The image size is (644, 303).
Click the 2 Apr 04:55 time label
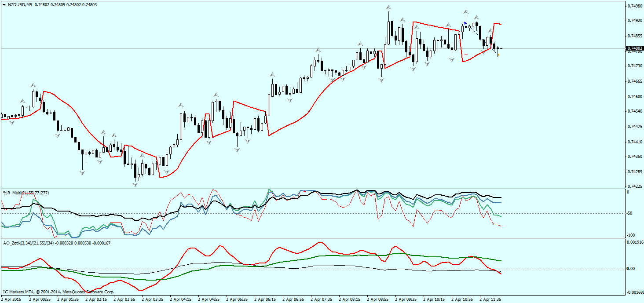[x=209, y=299]
